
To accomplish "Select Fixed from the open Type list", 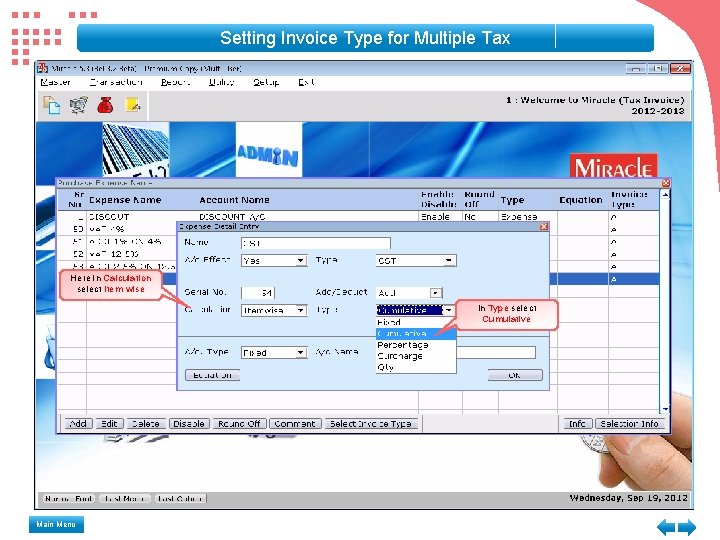I will point(416,322).
